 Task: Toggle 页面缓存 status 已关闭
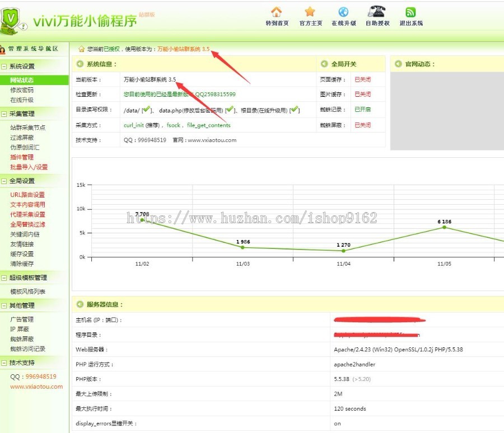pos(362,79)
